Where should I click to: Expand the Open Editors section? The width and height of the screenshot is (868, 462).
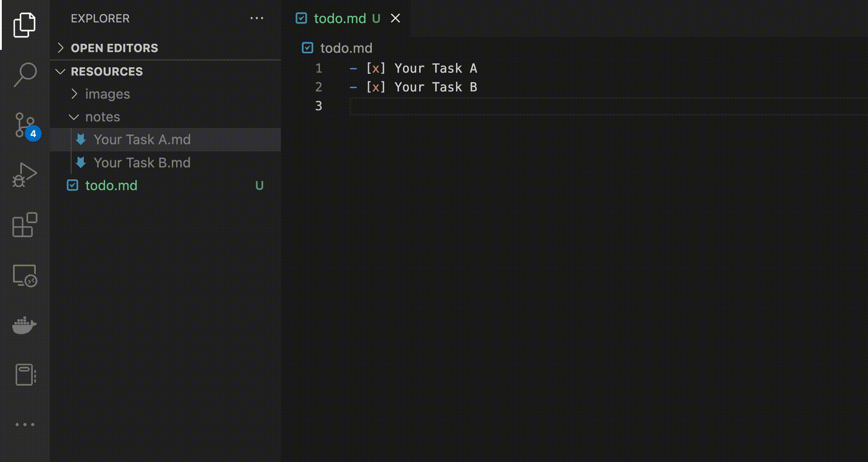[61, 48]
